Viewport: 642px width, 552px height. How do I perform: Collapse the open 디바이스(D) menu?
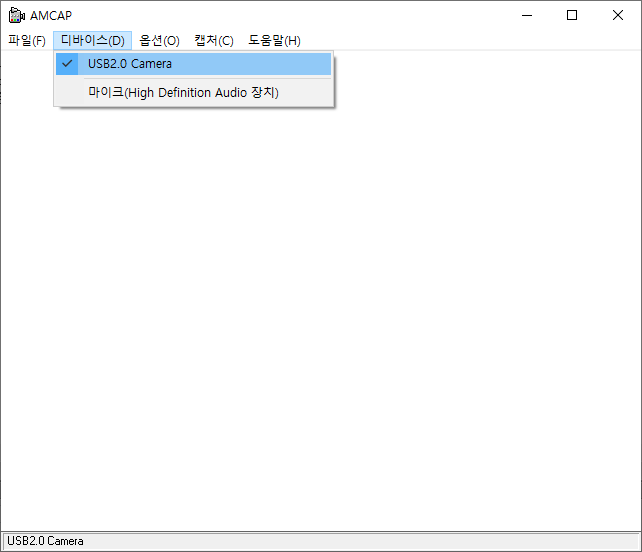click(x=92, y=40)
